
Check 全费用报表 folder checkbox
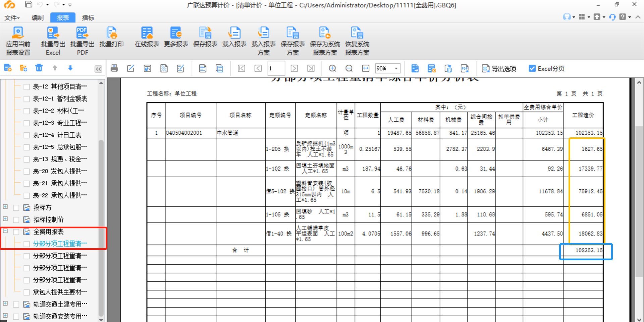coord(16,232)
